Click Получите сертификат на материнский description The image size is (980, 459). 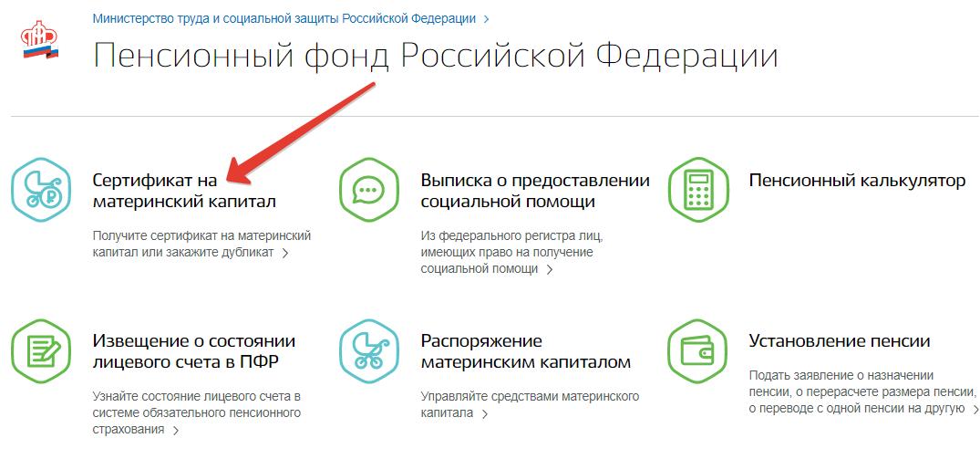[201, 245]
